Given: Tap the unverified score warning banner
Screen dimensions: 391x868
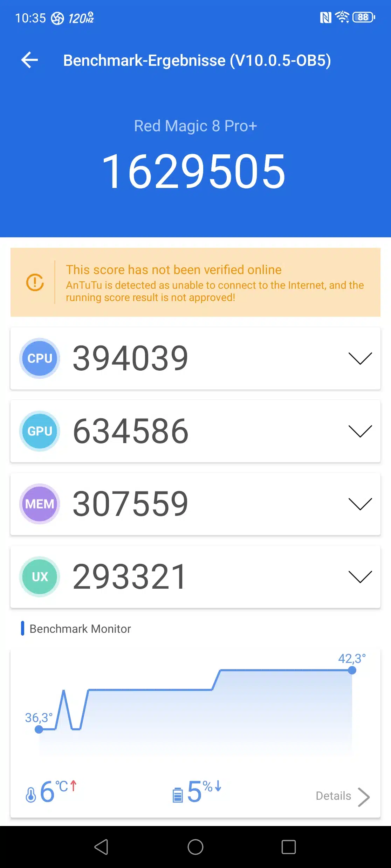Looking at the screenshot, I should pos(195,282).
